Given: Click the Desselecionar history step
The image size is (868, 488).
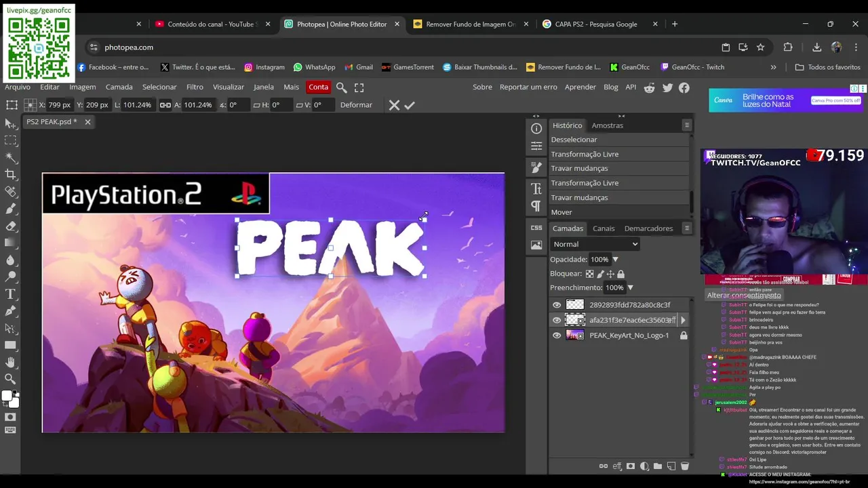Looking at the screenshot, I should click(619, 140).
